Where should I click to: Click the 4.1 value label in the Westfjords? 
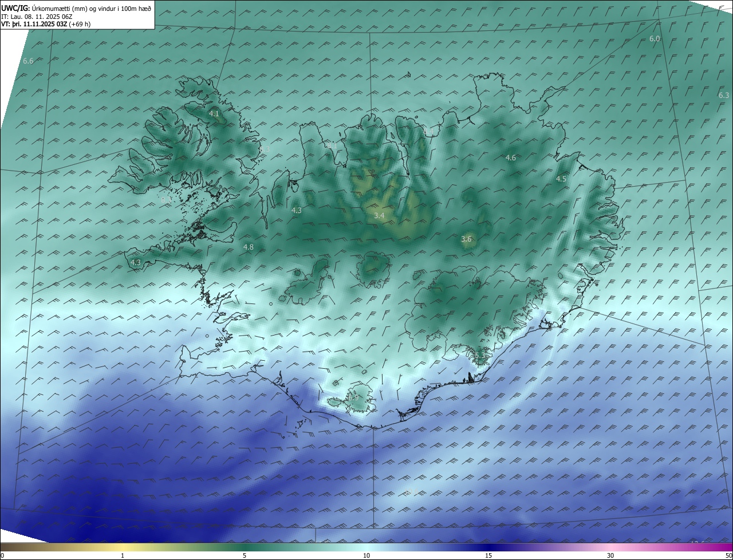tap(214, 114)
